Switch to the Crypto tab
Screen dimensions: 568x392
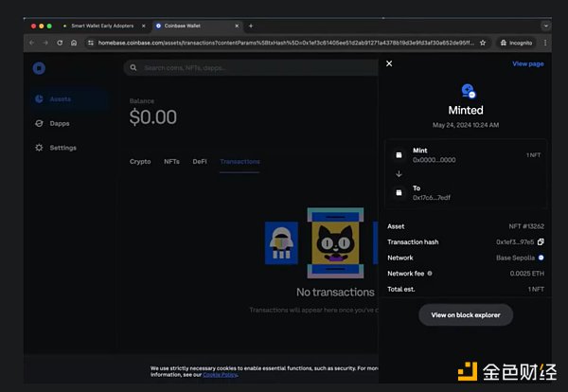point(140,162)
